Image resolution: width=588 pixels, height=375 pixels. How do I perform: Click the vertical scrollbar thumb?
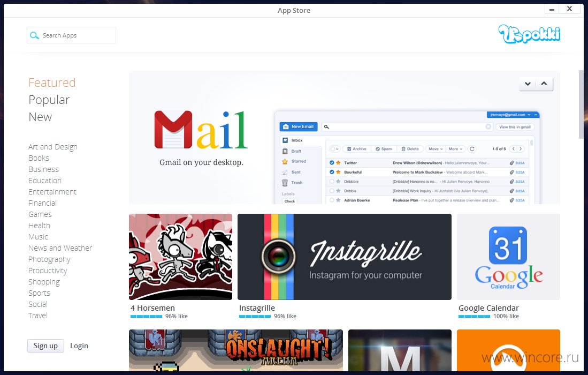point(581,104)
